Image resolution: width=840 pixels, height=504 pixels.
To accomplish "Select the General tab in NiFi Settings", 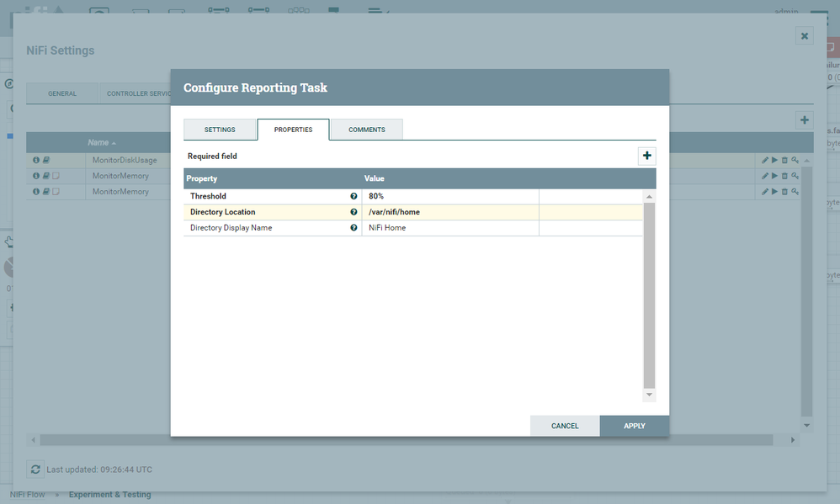I will [62, 93].
